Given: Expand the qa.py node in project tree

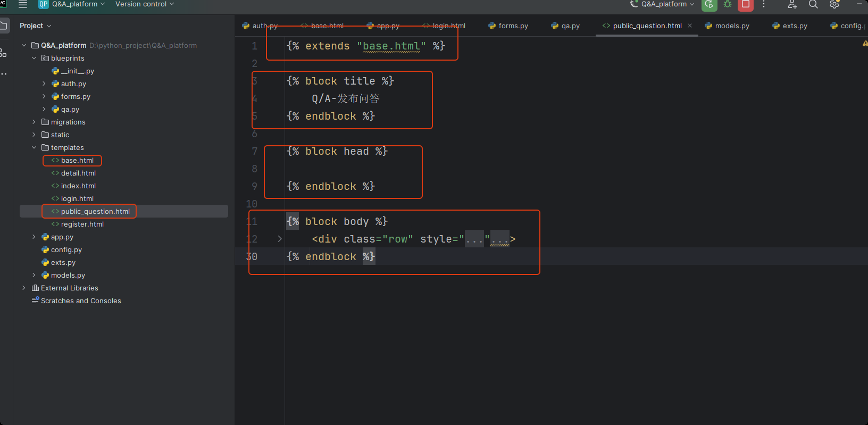Looking at the screenshot, I should click(44, 109).
